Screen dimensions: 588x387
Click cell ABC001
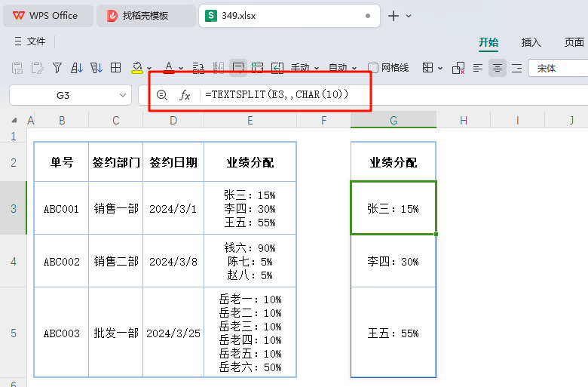(x=62, y=208)
